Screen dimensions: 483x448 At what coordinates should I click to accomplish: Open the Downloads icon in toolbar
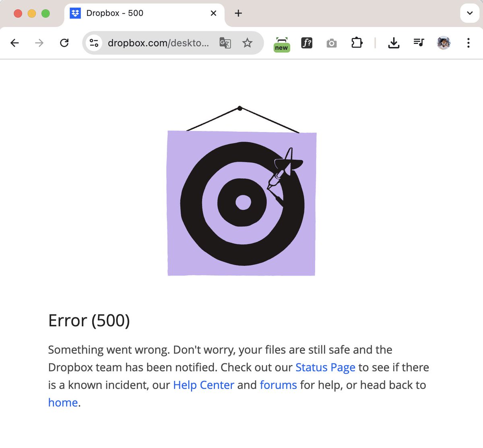pos(394,43)
